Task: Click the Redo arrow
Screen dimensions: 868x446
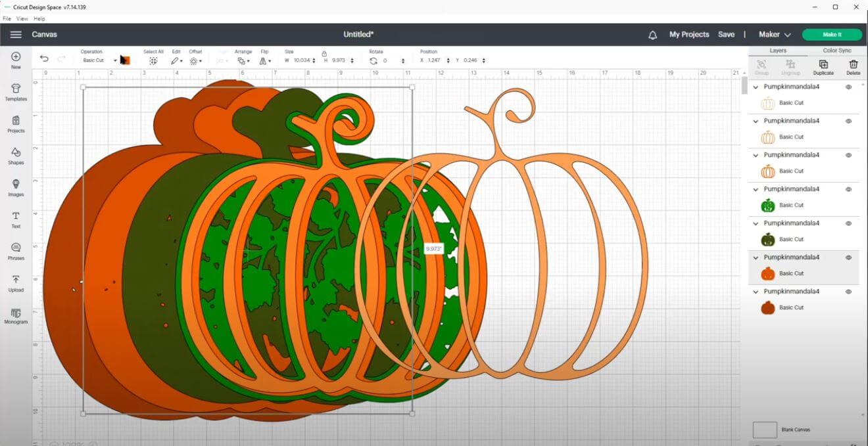Action: pos(61,58)
